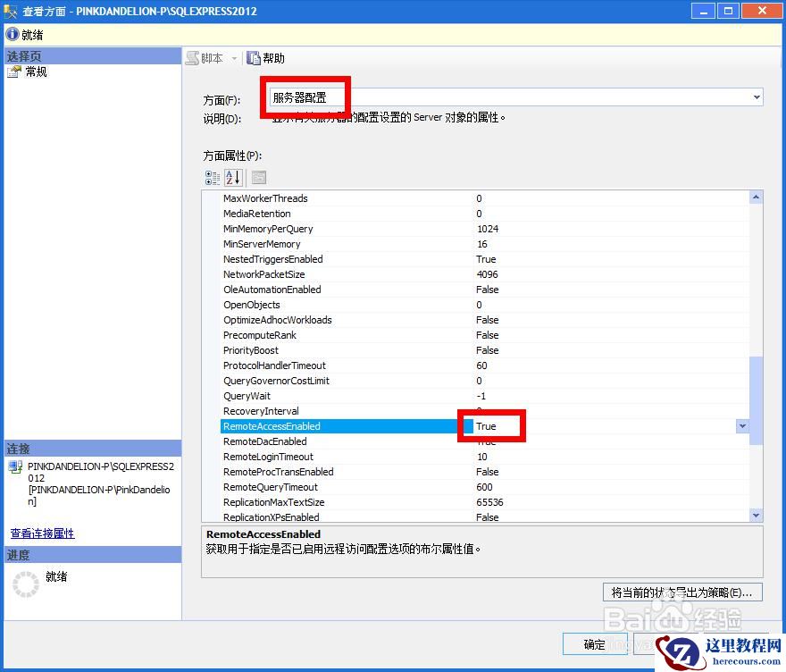Click the 帮助 help button

tap(266, 58)
